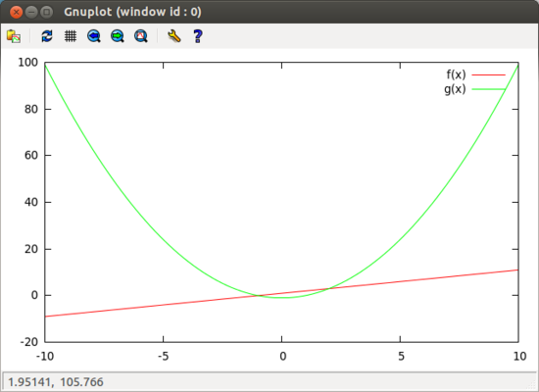Apply next zoom settings icon
Screen dimensions: 539x392
tap(118, 36)
